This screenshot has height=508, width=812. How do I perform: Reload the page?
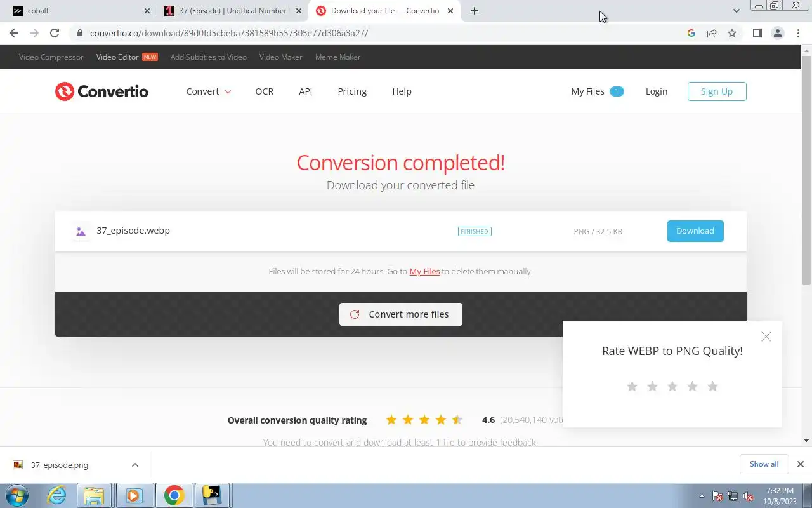click(x=55, y=33)
